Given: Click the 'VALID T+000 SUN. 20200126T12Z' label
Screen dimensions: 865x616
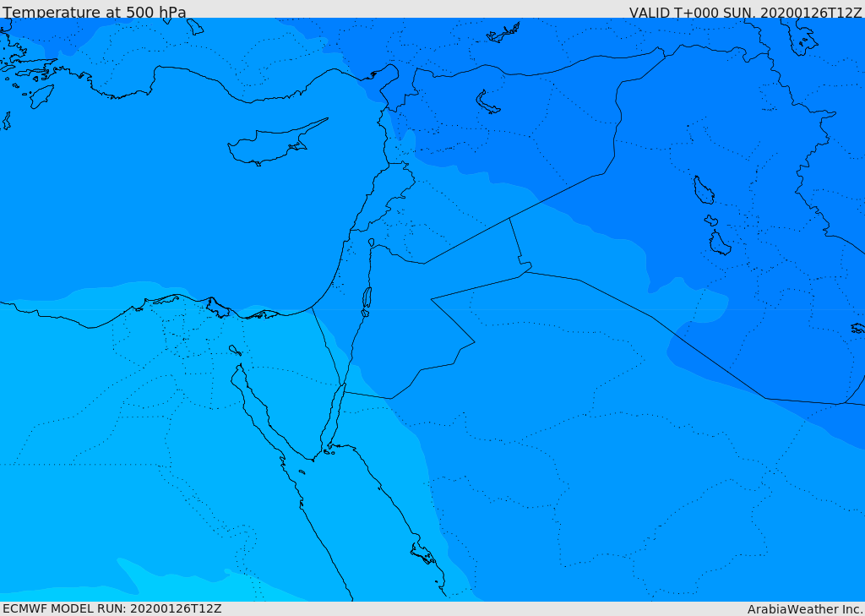Looking at the screenshot, I should click(745, 13).
